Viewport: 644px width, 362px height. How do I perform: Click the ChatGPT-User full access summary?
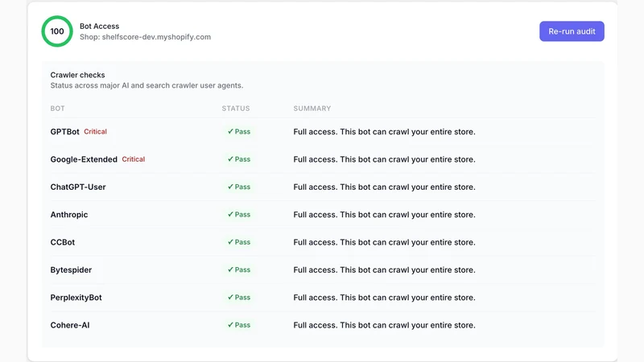(x=385, y=187)
